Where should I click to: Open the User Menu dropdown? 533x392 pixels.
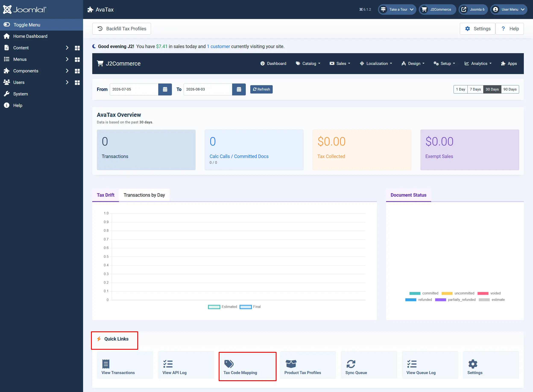[509, 9]
